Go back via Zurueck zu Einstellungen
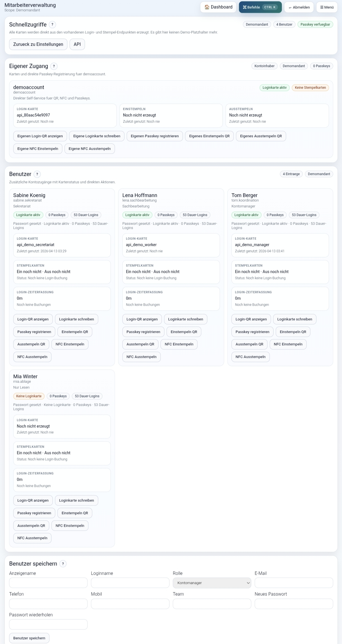Screen dimensions: 342x644 (x=38, y=44)
